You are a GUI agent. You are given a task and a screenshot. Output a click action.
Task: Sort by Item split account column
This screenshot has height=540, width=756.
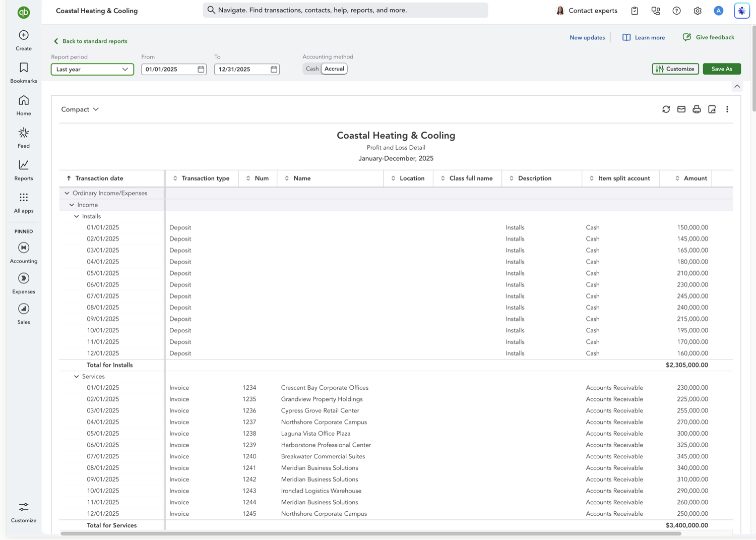619,178
